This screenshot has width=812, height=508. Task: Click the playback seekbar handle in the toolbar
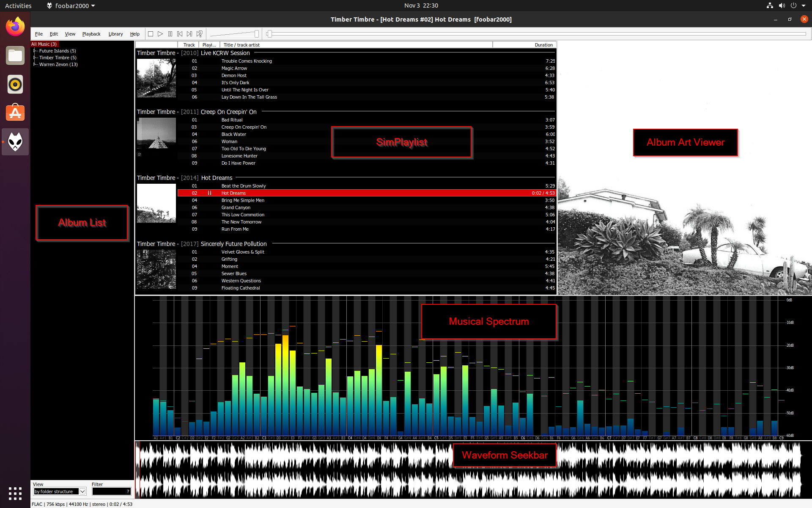click(x=269, y=34)
